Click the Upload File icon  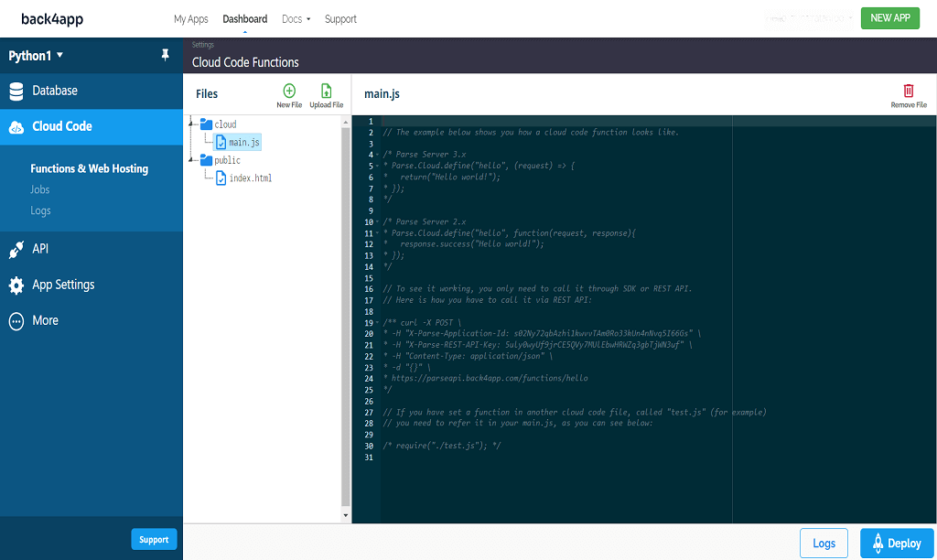327,91
